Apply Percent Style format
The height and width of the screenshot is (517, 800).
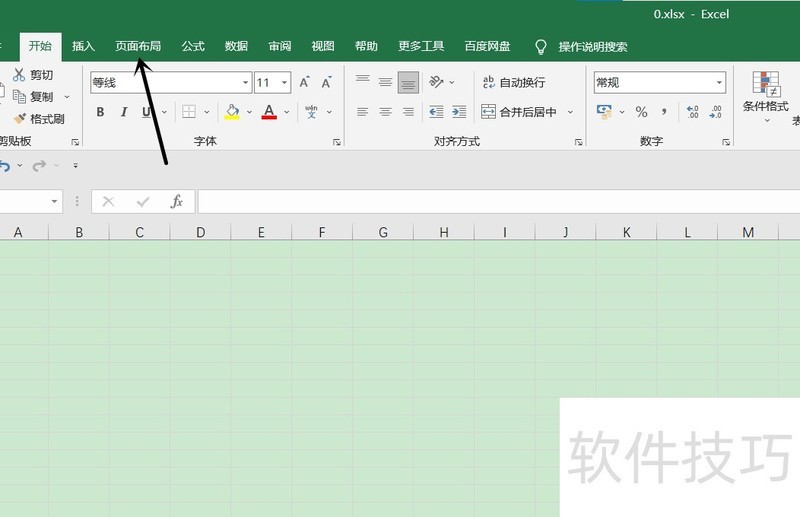641,112
